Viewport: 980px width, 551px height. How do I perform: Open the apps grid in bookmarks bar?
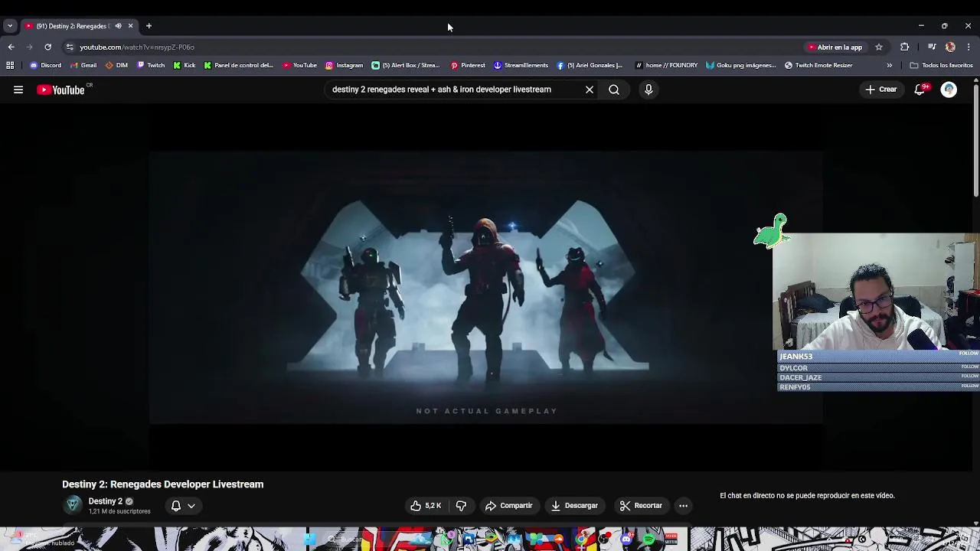(x=10, y=65)
